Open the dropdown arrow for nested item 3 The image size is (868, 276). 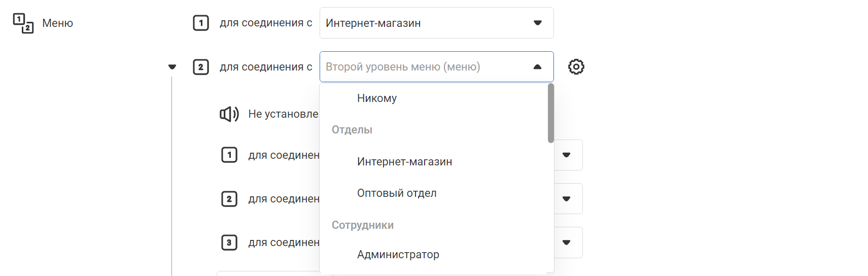pyautogui.click(x=567, y=243)
